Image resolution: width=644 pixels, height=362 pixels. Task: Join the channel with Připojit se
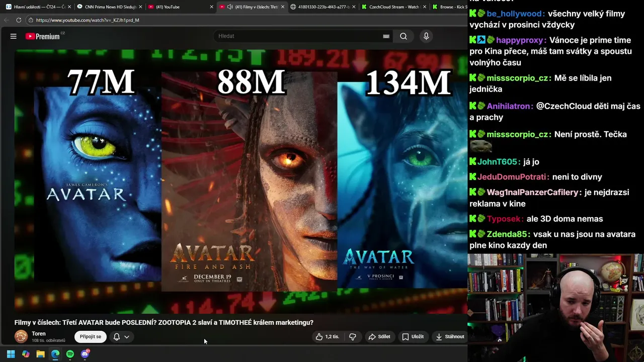pos(91,337)
